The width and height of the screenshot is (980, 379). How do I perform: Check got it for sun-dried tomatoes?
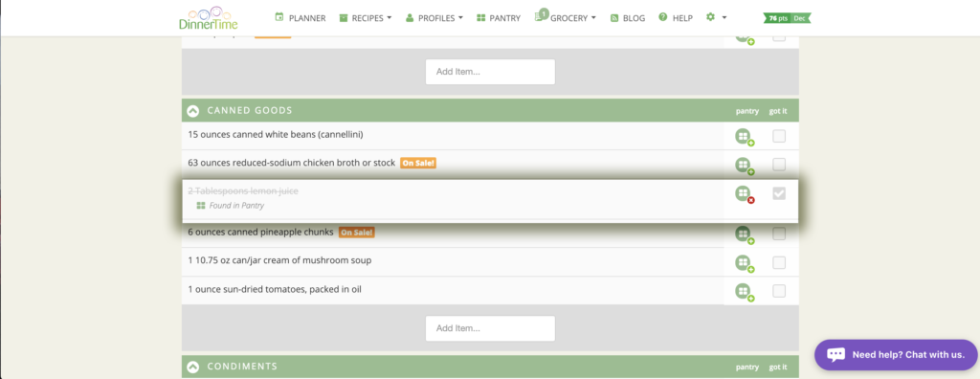point(779,291)
